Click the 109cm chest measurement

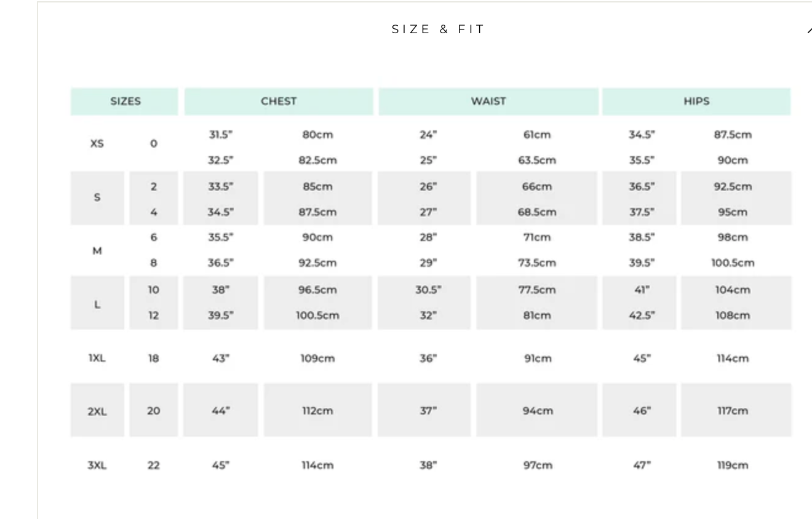(317, 359)
